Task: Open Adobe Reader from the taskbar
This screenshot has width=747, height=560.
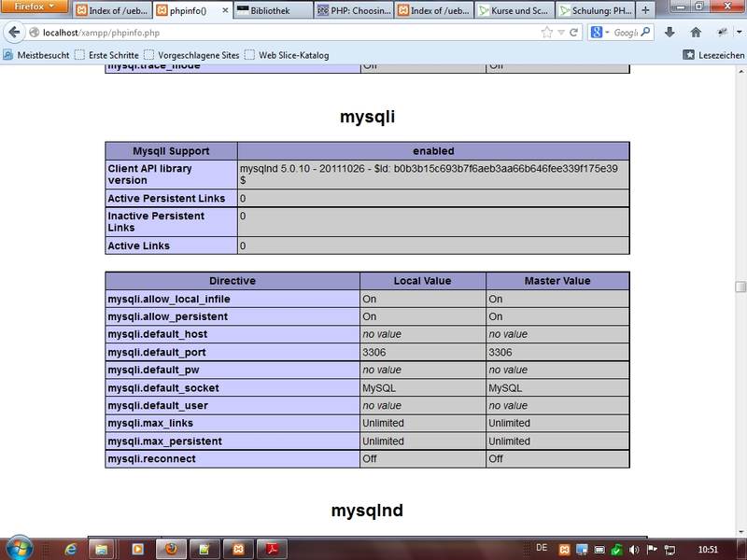Action: 271,548
